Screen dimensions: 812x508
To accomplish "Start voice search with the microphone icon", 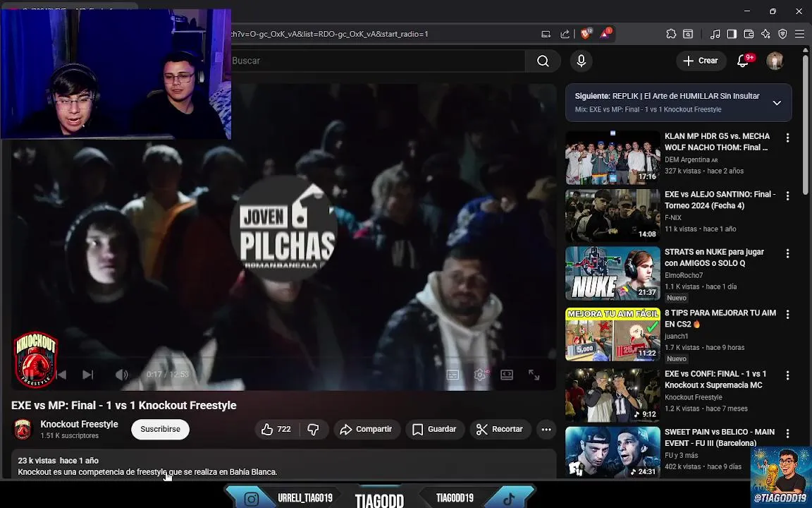I will (581, 61).
